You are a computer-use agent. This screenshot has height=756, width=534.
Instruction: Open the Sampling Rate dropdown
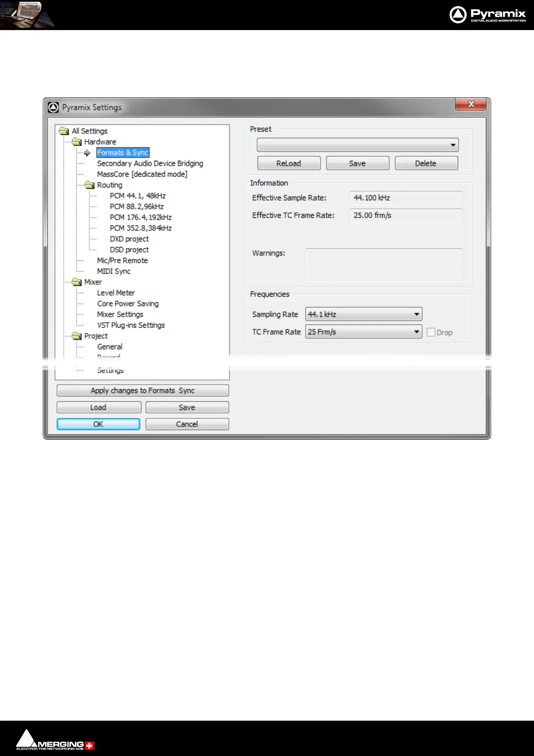click(x=363, y=314)
